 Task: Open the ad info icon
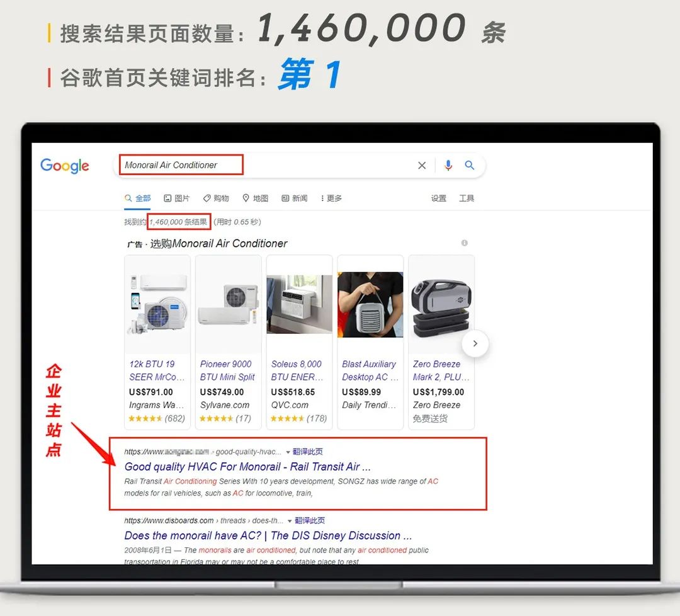coord(465,243)
